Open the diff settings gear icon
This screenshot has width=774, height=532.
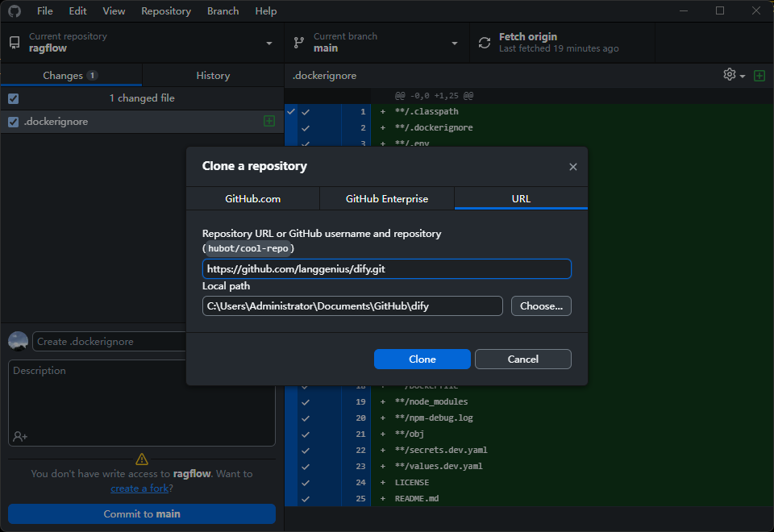[x=729, y=75]
